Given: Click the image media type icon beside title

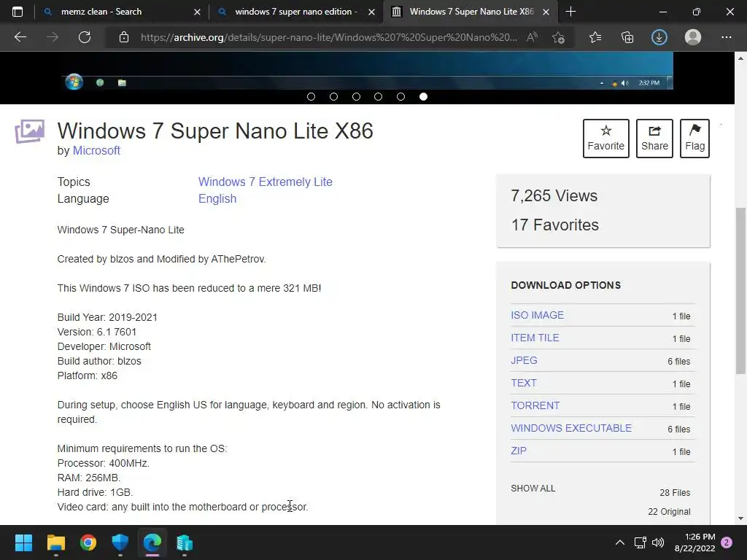Looking at the screenshot, I should click(29, 131).
